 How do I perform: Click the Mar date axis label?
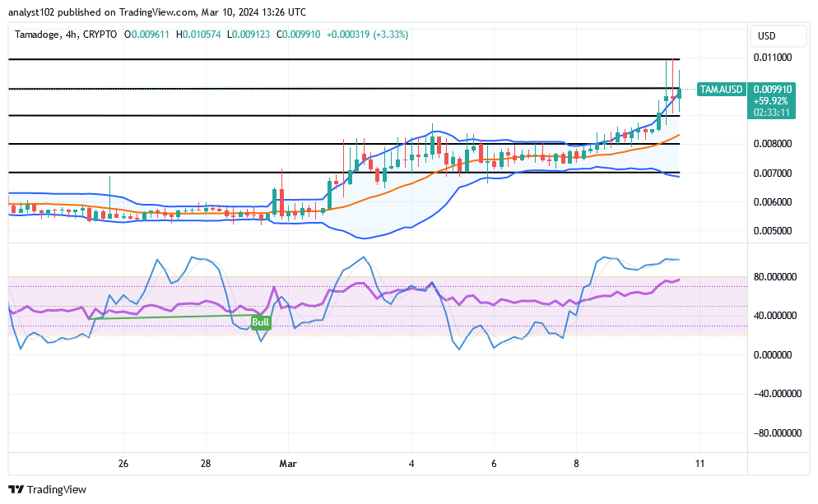point(288,464)
